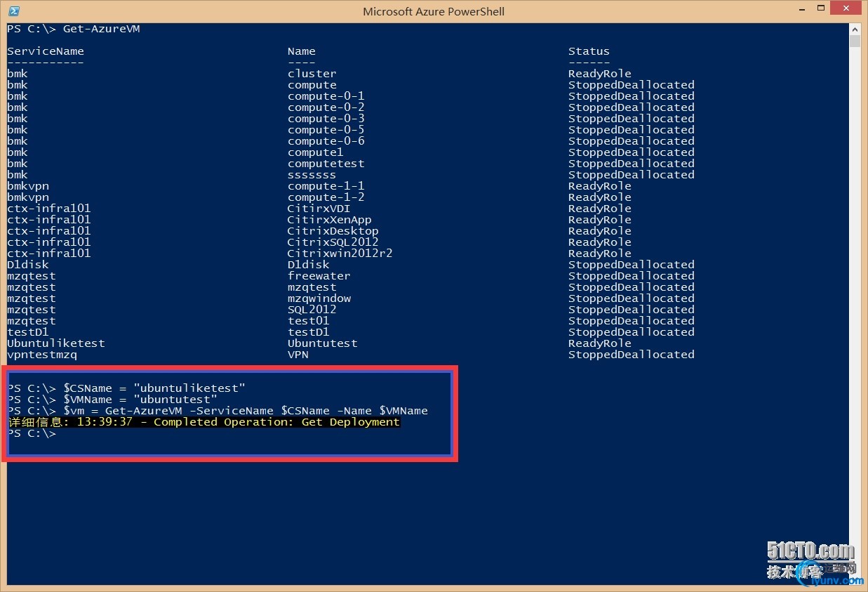Click the "Completed Operation: Get Deployment" message
Viewport: 868px width, 592px height.
277,422
